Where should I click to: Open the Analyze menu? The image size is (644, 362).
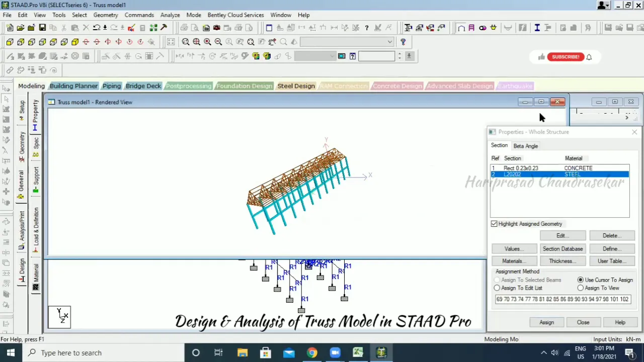point(170,15)
